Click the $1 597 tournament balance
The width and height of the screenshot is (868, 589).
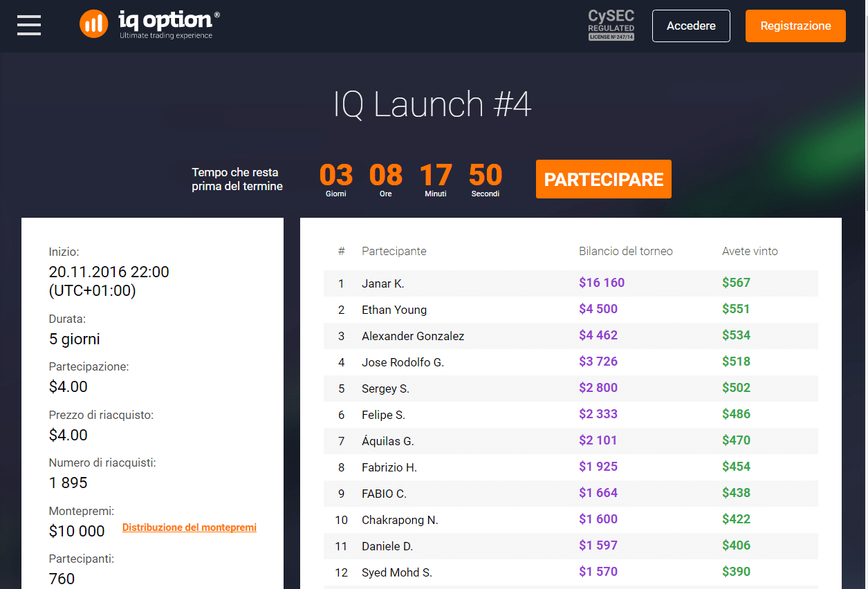click(598, 545)
